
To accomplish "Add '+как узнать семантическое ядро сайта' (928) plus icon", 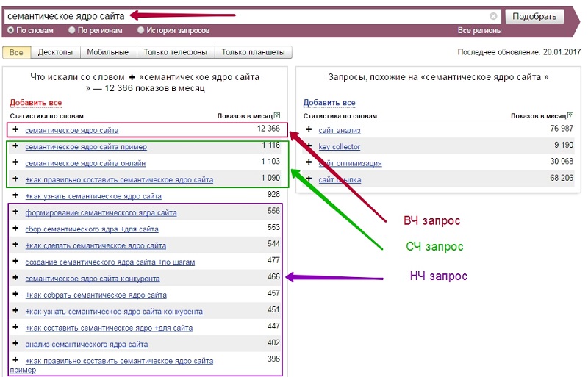I will point(15,195).
